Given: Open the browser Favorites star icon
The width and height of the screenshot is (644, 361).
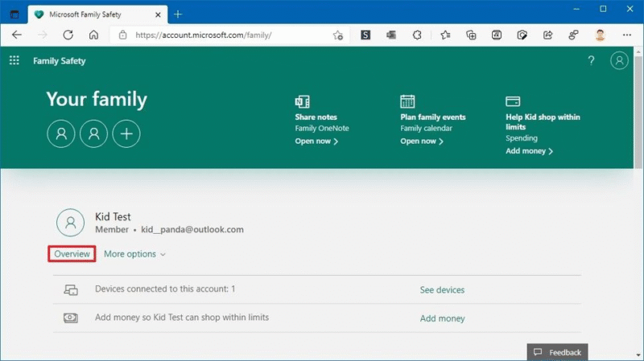Looking at the screenshot, I should (x=445, y=35).
